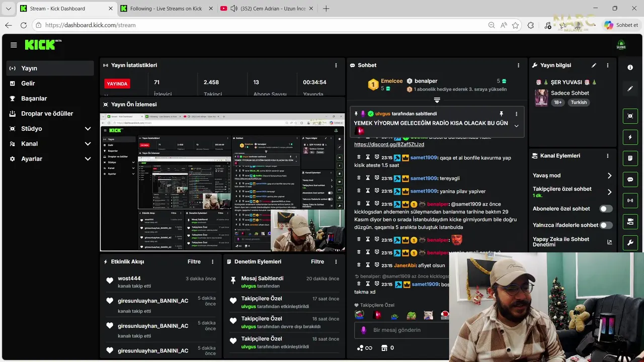Image resolution: width=644 pixels, height=362 pixels.
Task: Open Yayın bilgisi three-dot menu
Action: click(607, 65)
